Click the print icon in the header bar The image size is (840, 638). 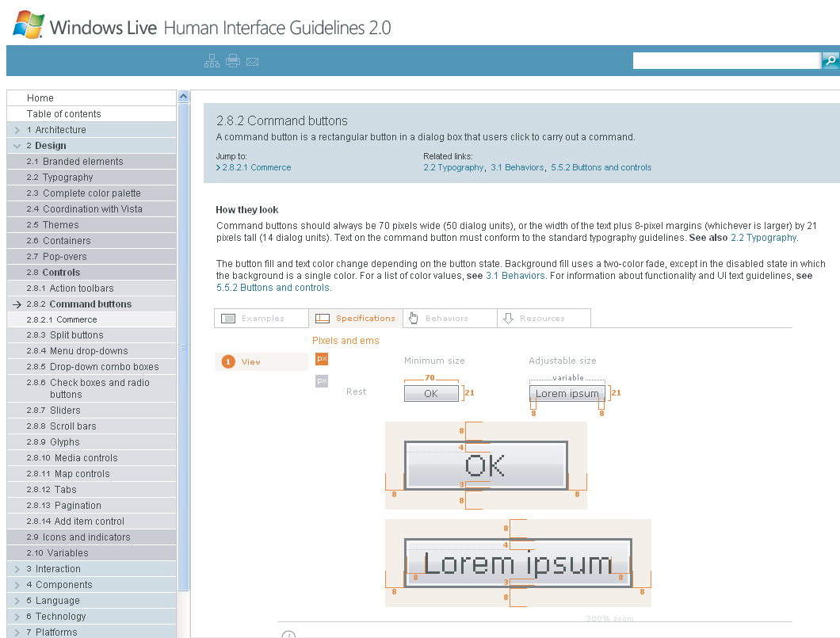232,61
